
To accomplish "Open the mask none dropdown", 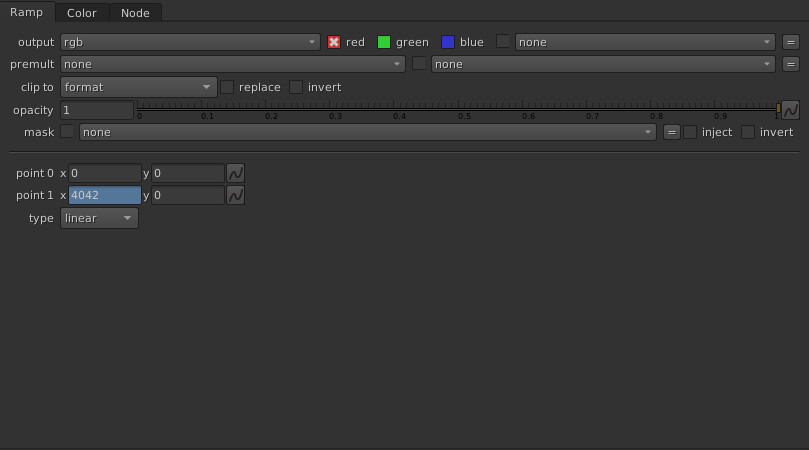I will tap(367, 133).
